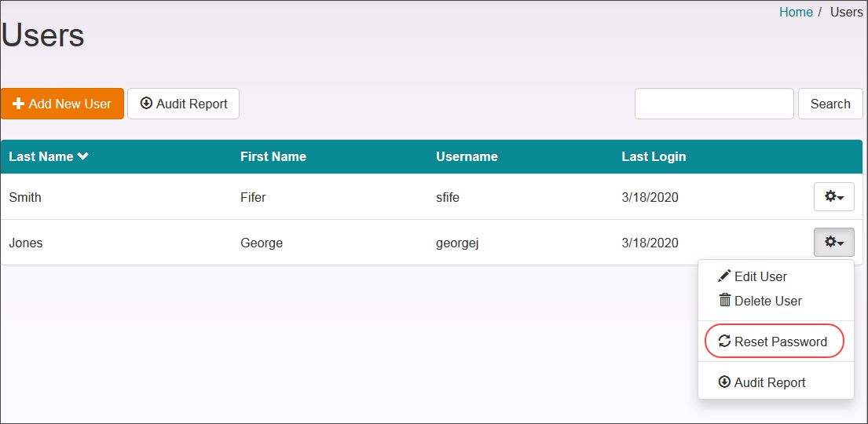Click the username georgej in the table
Image resolution: width=868 pixels, height=424 pixels.
click(x=457, y=243)
